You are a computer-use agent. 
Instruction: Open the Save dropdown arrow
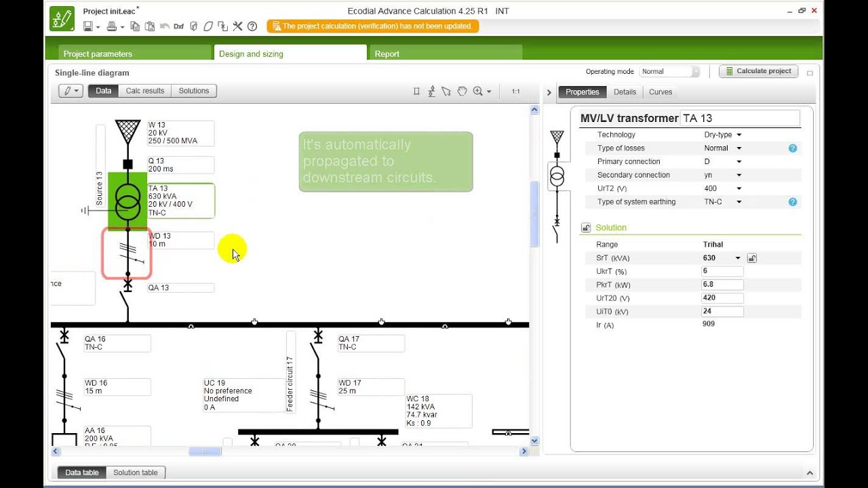[98, 27]
